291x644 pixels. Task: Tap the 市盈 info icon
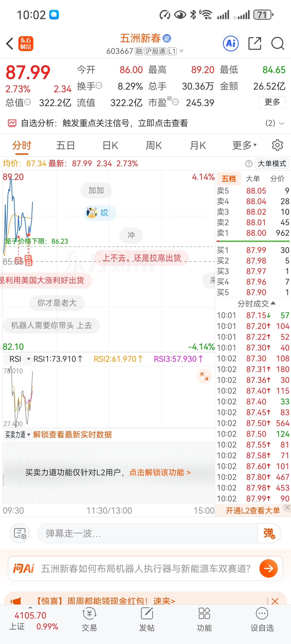coord(176,102)
